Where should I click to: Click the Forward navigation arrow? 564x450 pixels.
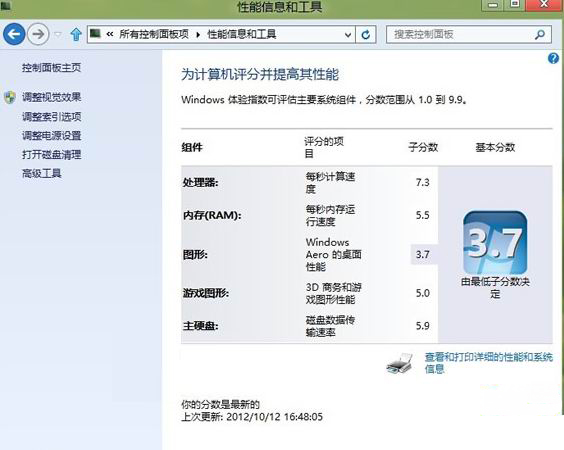tap(38, 34)
